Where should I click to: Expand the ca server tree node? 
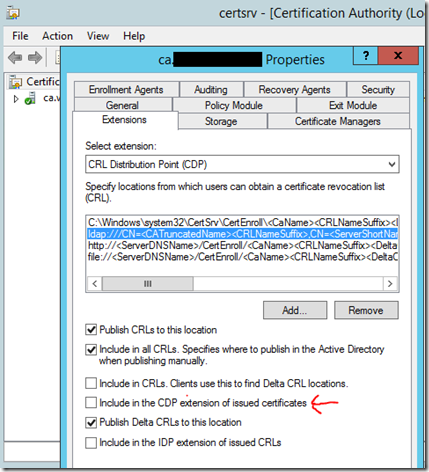16,99
